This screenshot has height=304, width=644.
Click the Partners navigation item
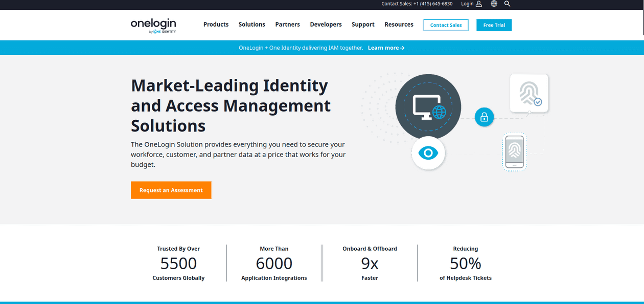click(x=287, y=24)
